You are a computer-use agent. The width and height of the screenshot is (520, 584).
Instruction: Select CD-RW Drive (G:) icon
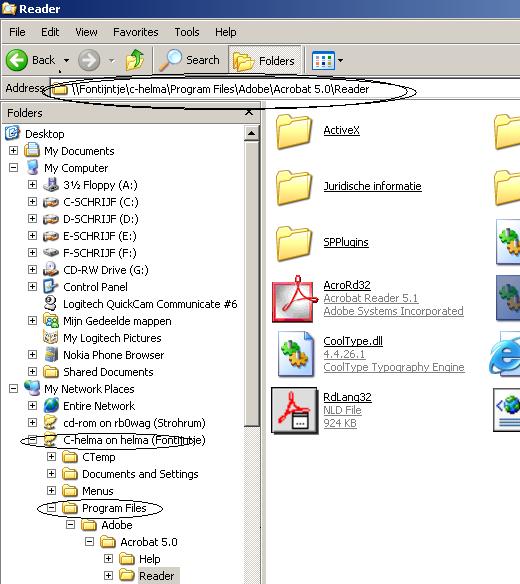[51, 270]
